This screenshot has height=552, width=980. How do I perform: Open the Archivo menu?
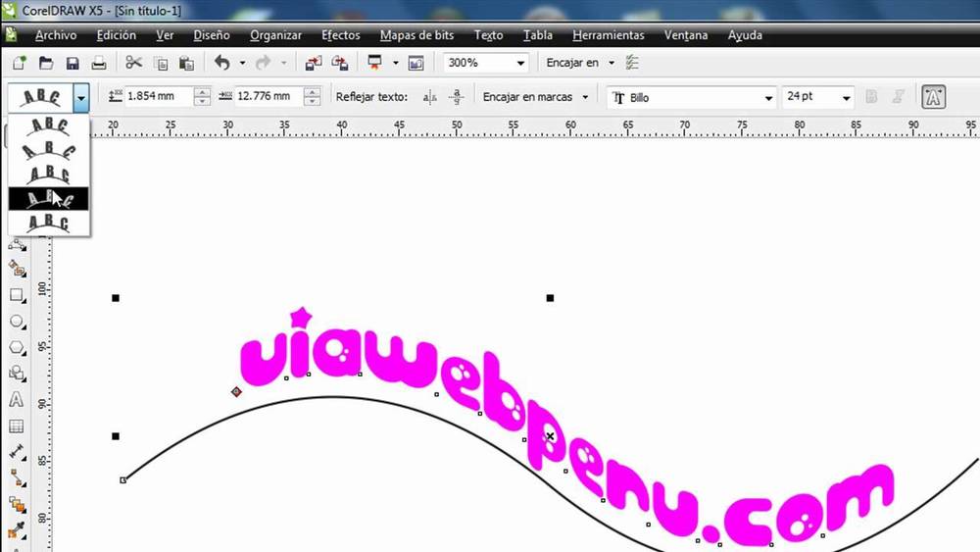(x=56, y=35)
